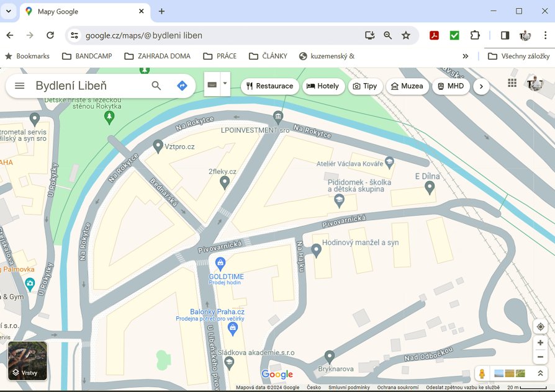Open the PRÁCE bookmarks folder
This screenshot has height=392, width=555.
pos(220,56)
